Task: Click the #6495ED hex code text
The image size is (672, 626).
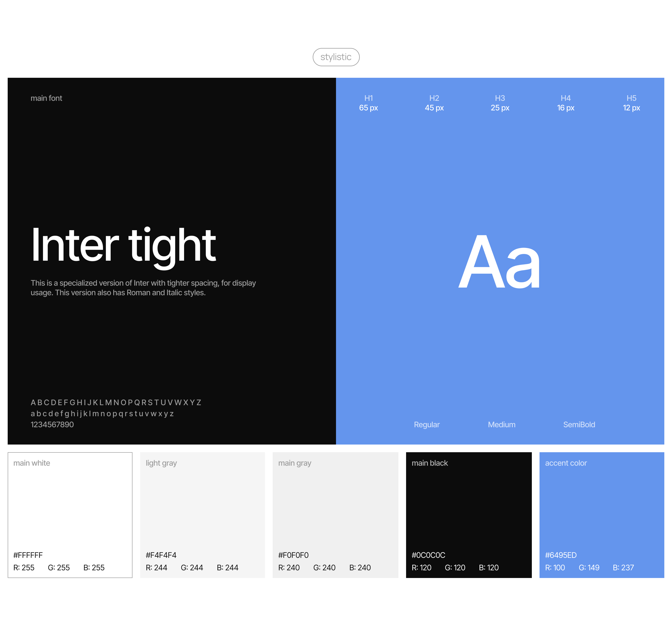Action: tap(560, 555)
